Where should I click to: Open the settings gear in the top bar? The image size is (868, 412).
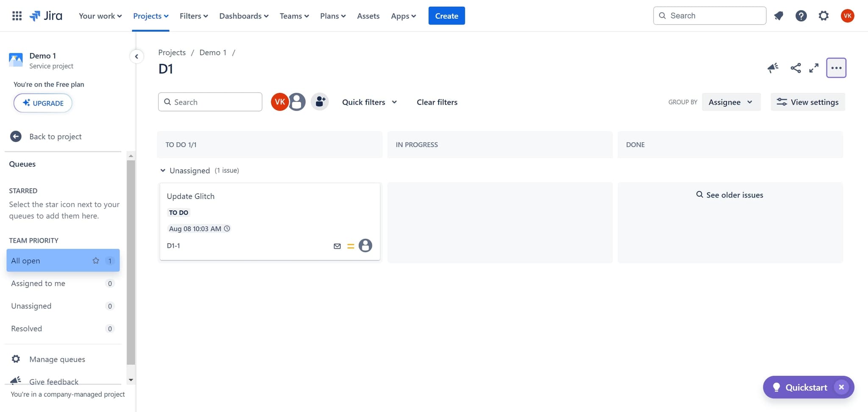click(x=823, y=16)
